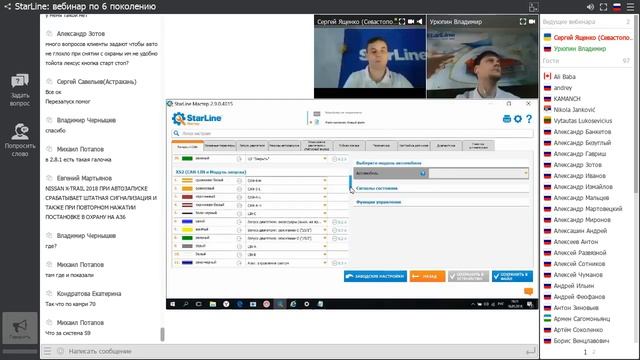This screenshot has width=640, height=360.
Task: Click the yellow swatch of the жёлтый wire
Action: pyautogui.click(x=187, y=229)
